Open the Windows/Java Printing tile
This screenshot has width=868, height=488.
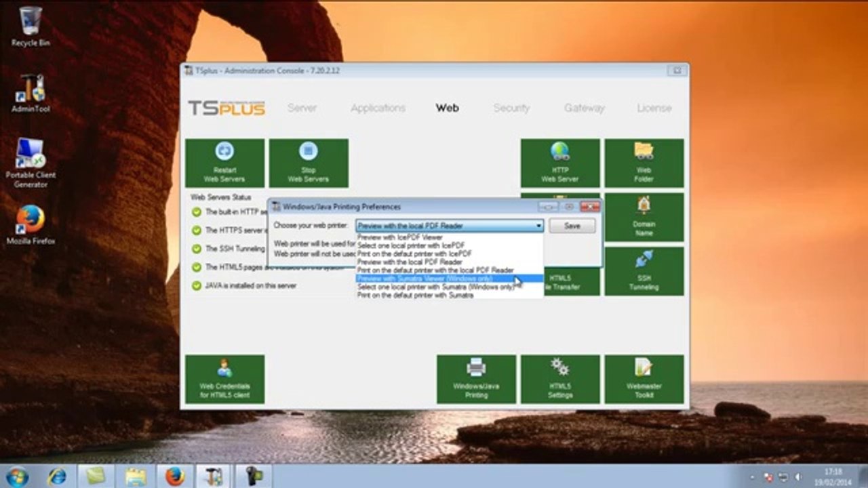pyautogui.click(x=476, y=380)
